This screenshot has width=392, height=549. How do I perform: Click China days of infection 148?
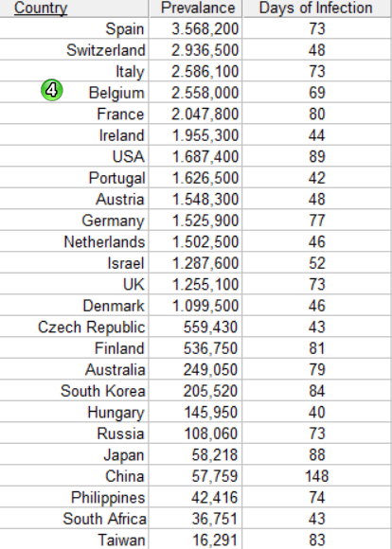point(316,476)
